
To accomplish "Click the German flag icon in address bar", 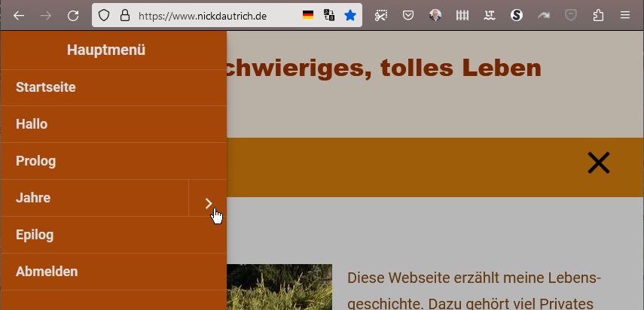I will click(308, 16).
